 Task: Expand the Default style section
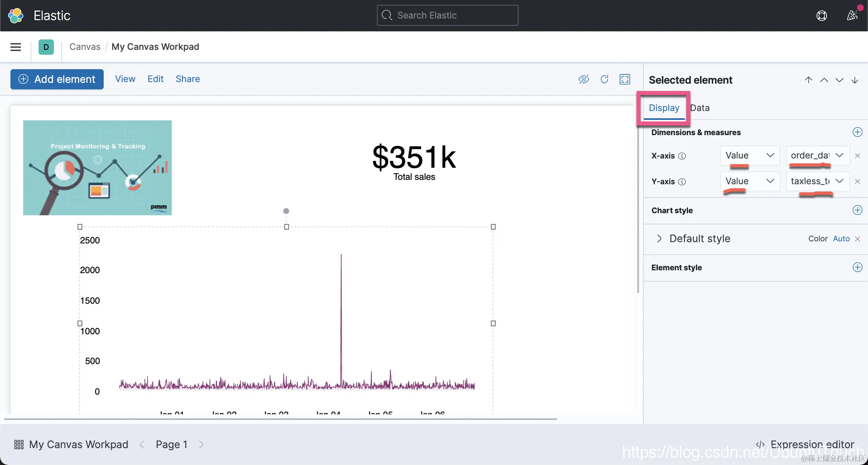click(x=659, y=239)
